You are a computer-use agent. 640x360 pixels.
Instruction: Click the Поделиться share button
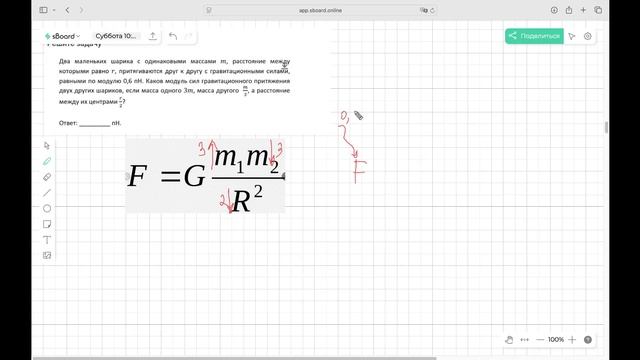click(534, 36)
